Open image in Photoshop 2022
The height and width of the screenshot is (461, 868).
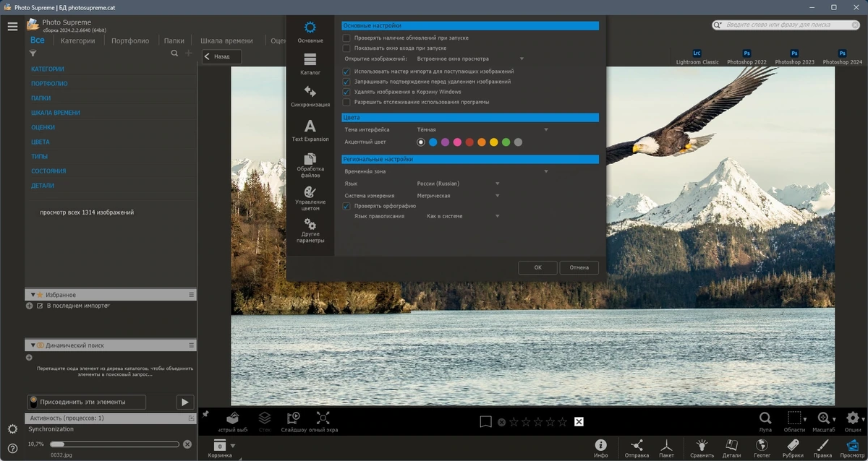tap(746, 57)
